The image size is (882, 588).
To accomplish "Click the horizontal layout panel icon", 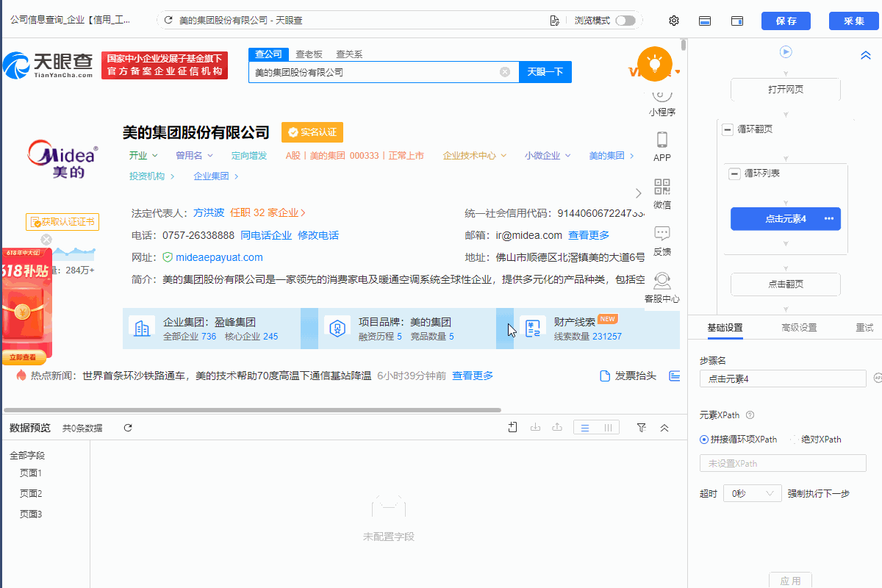I will [704, 21].
